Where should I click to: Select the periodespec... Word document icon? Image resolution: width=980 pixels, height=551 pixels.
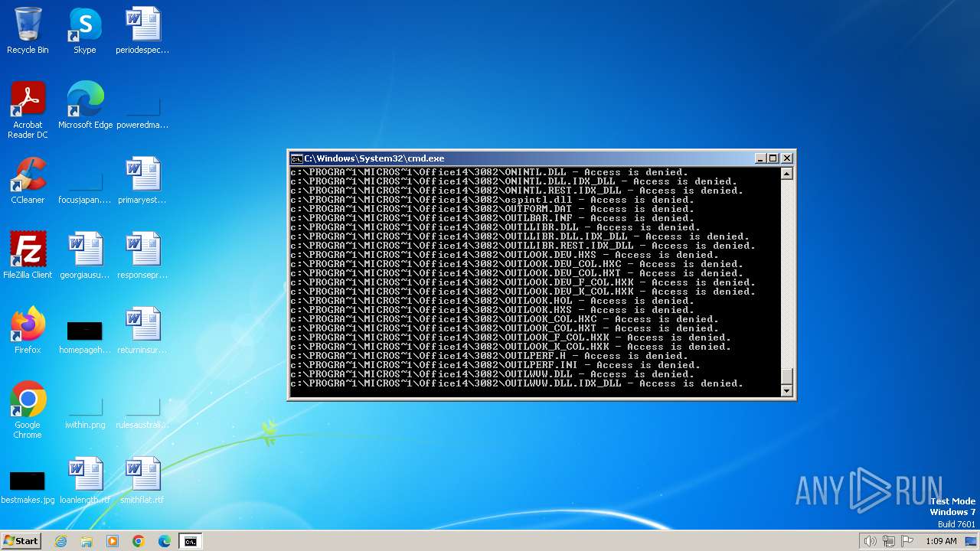point(142,31)
